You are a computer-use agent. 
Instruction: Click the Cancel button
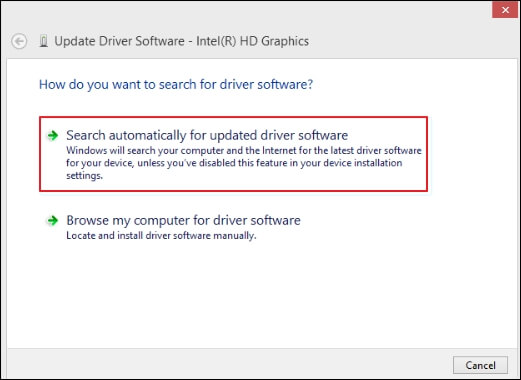tap(480, 365)
